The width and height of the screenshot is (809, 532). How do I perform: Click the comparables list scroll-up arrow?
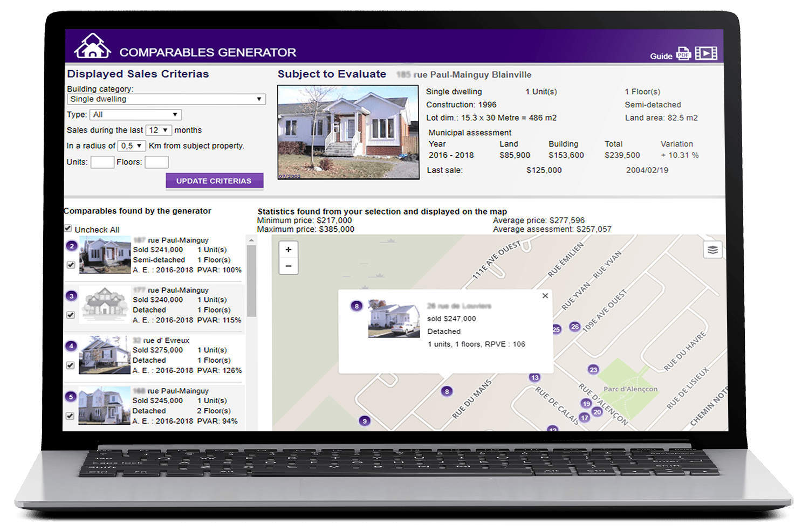(x=251, y=240)
